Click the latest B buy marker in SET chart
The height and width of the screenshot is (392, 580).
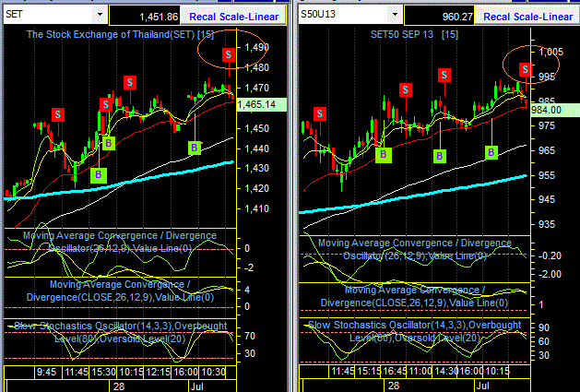pos(195,148)
